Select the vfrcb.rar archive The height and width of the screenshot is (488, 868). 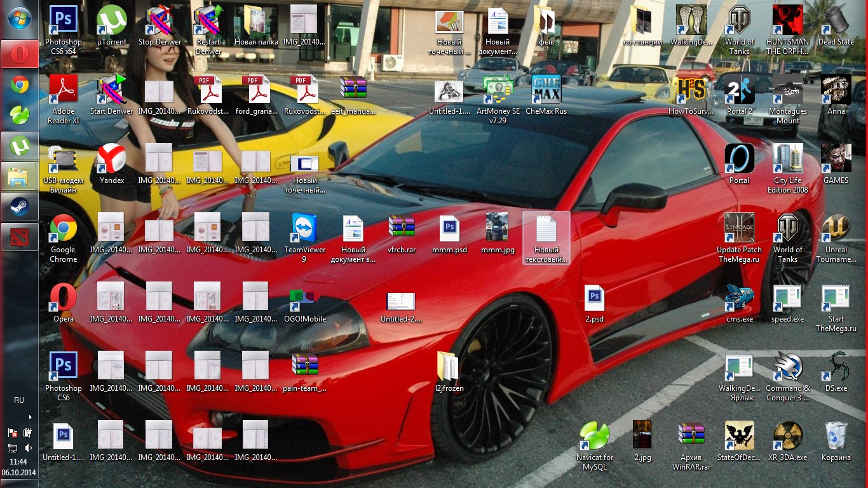tap(401, 233)
